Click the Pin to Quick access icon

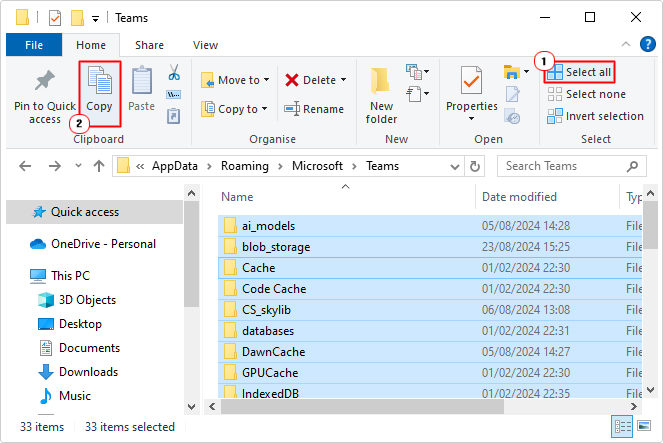click(x=44, y=81)
